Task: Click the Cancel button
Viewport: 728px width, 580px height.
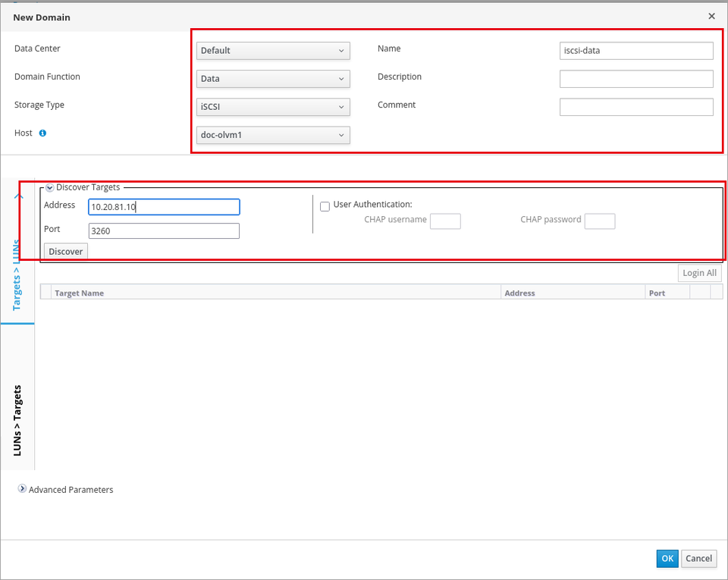Action: coord(698,559)
